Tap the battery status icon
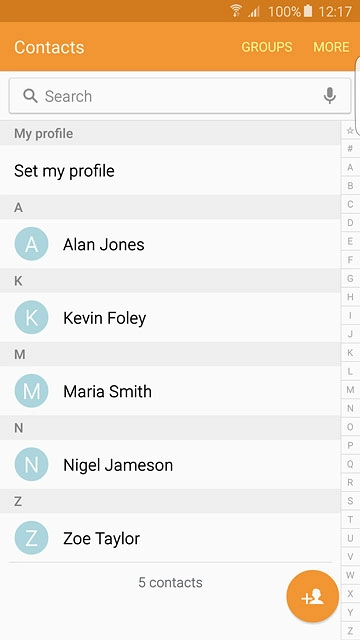The image size is (360, 640). [308, 11]
